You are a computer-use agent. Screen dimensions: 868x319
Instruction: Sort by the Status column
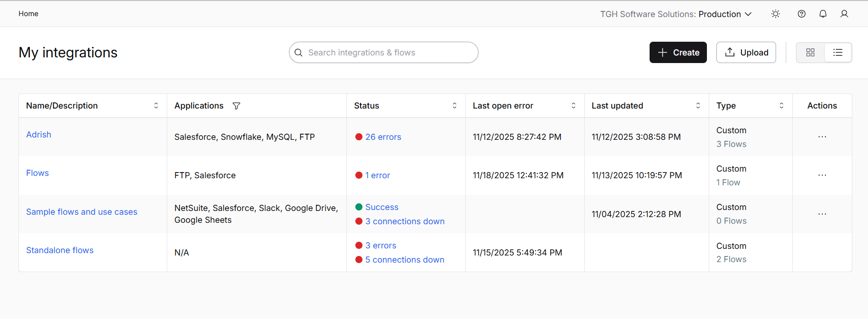pos(454,106)
